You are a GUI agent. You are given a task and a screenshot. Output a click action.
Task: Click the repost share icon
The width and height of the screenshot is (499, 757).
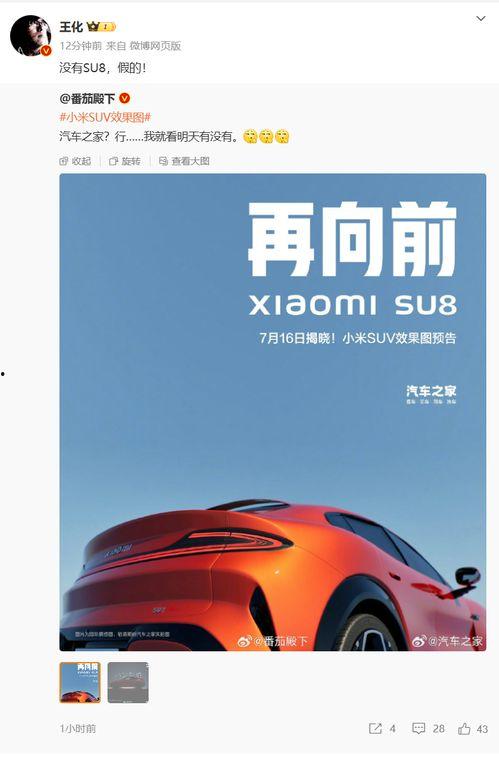click(x=375, y=728)
